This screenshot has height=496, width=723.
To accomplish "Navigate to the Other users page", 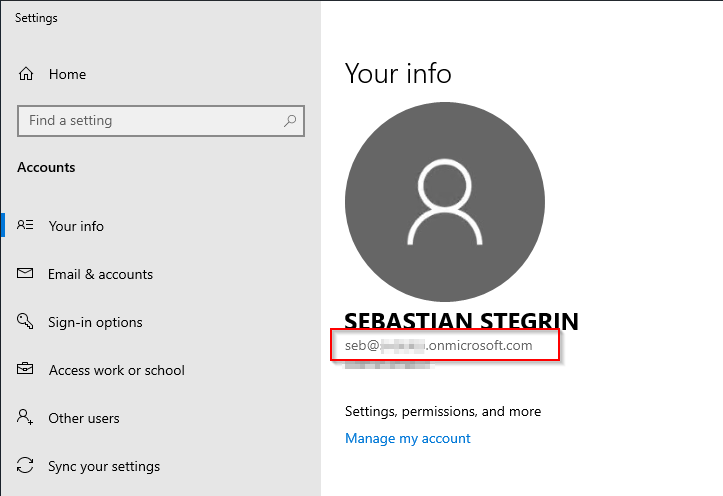I will [84, 418].
